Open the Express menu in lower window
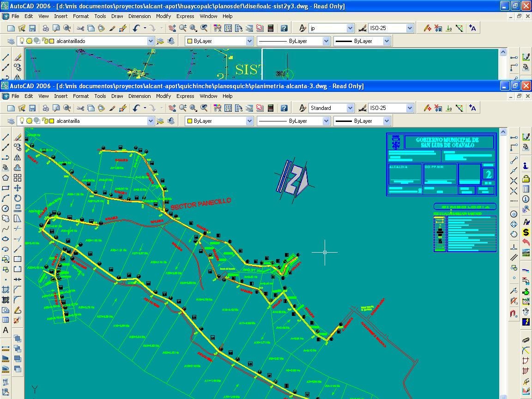The width and height of the screenshot is (532, 399). click(185, 96)
